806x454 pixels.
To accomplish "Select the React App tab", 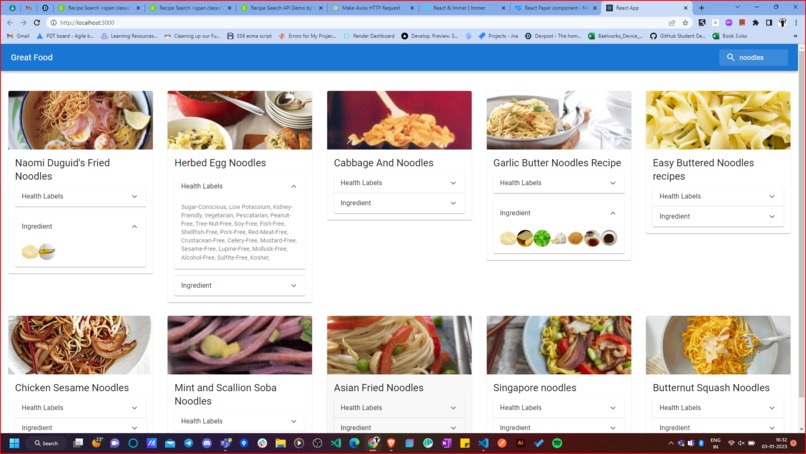I will (647, 8).
